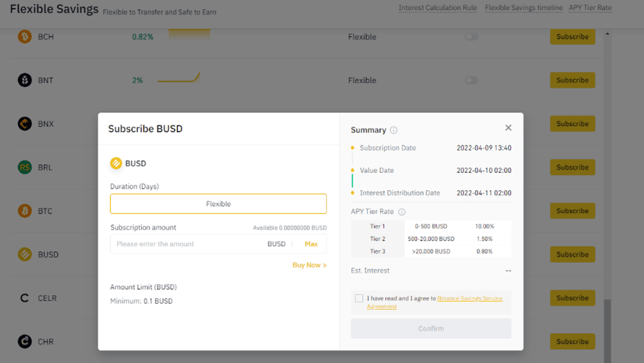The image size is (644, 363).
Task: Click Max to fill subscription amount
Action: coord(311,244)
